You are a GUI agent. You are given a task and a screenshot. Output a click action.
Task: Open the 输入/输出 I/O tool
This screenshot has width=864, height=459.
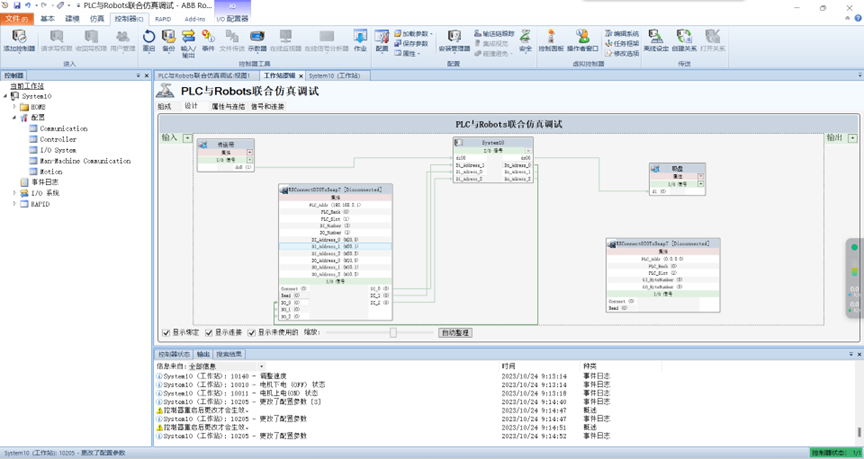tap(188, 44)
